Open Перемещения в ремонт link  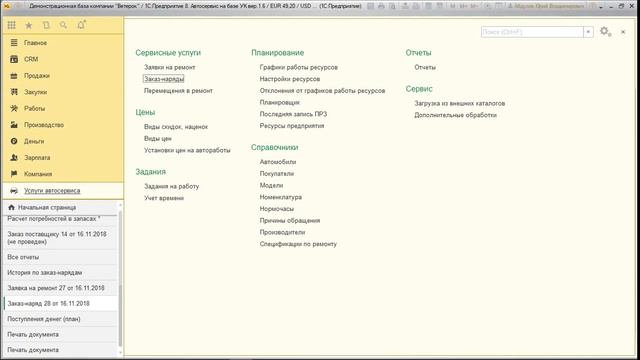(178, 91)
